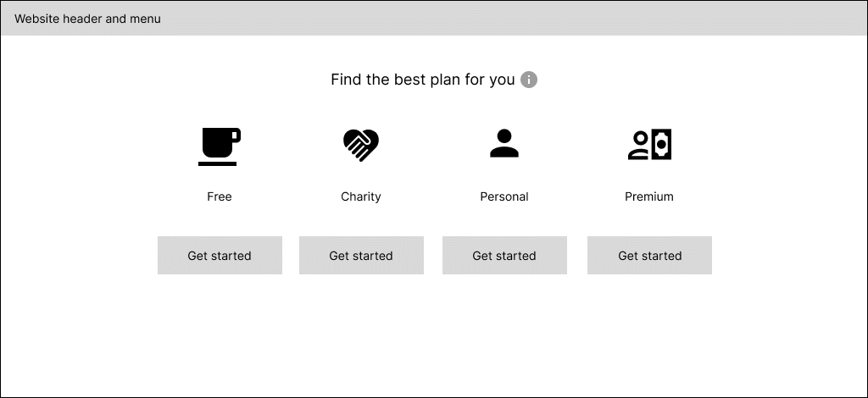Click the info icon beside the heading

tap(529, 80)
